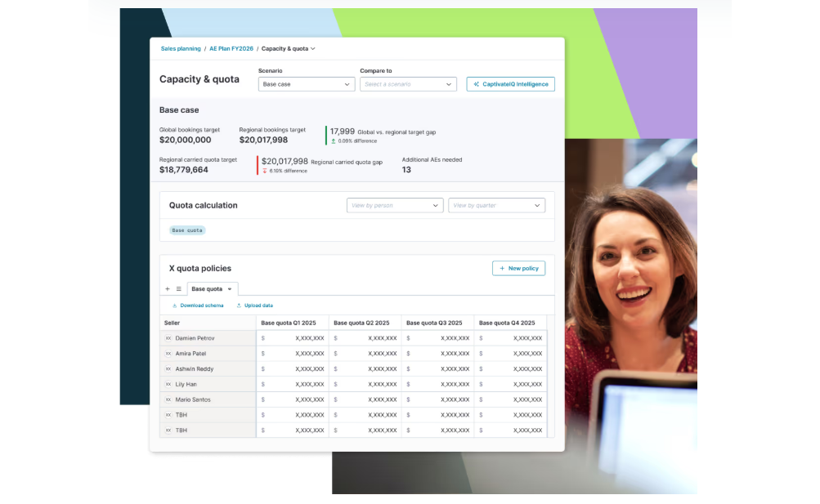Click the Download schema icon
Screen dimensions: 820x504
click(x=175, y=306)
